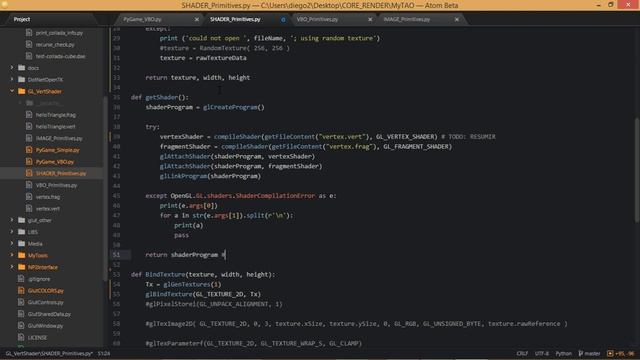Close the VBO_Primitives.py tab
Screen dimensions: 640x360
coord(370,19)
